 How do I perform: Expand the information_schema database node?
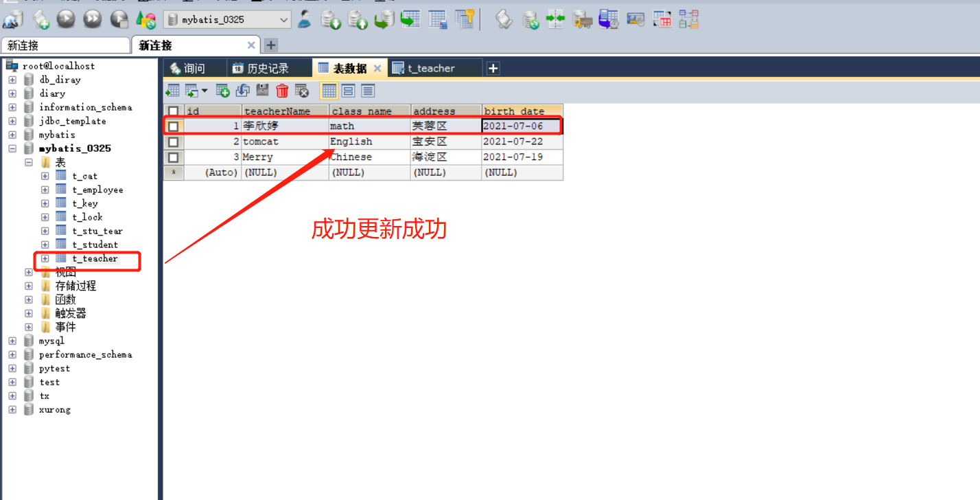(x=12, y=107)
